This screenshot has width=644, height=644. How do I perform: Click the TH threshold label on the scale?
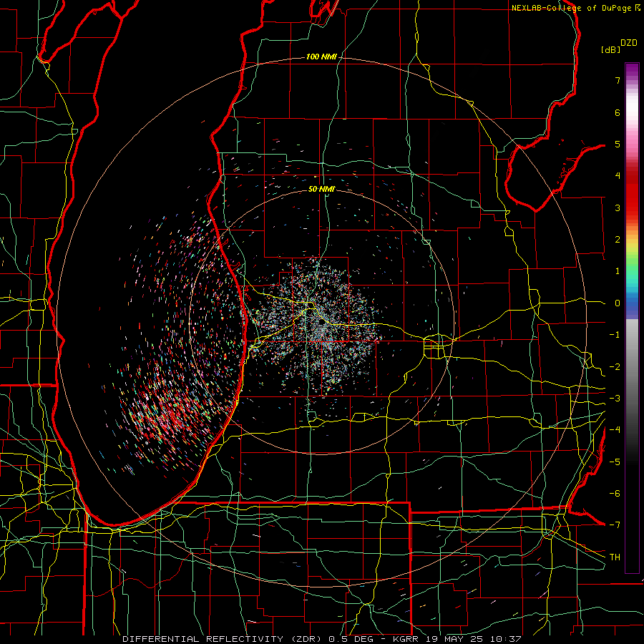click(x=615, y=557)
